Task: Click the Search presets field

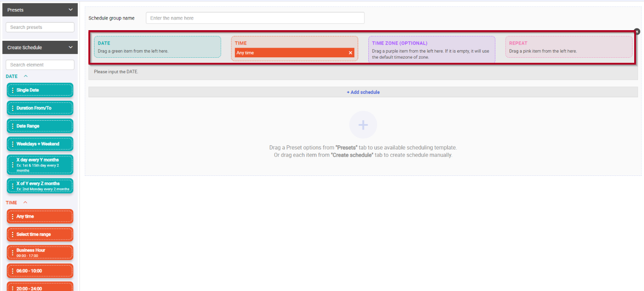Action: [40, 27]
